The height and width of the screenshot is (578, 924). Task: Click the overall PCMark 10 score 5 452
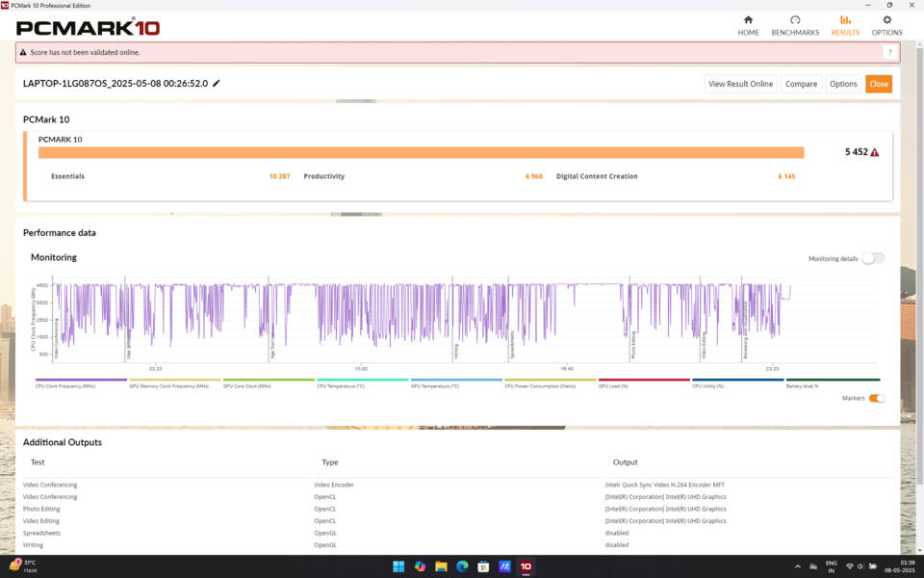tap(857, 152)
